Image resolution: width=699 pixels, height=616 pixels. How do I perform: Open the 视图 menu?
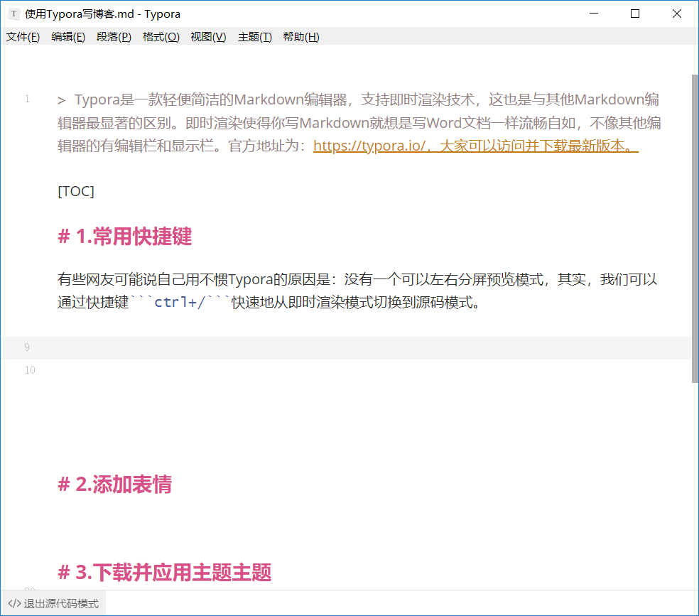pyautogui.click(x=208, y=37)
